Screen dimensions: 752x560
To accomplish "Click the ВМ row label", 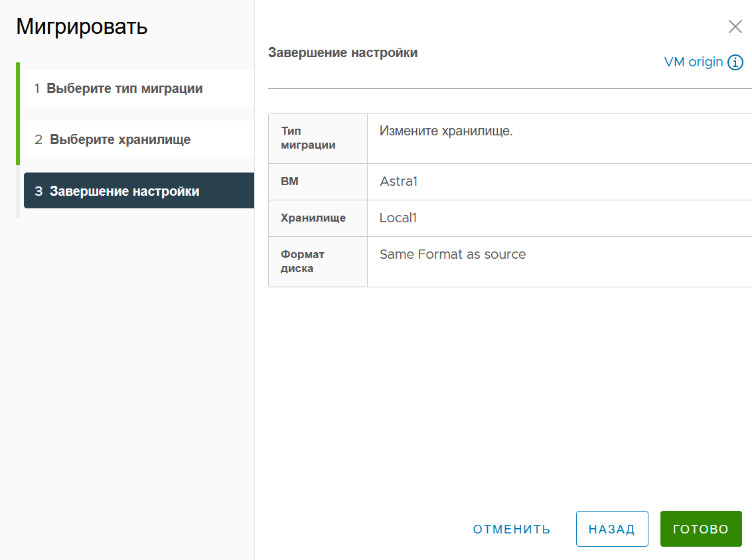I will click(x=289, y=181).
